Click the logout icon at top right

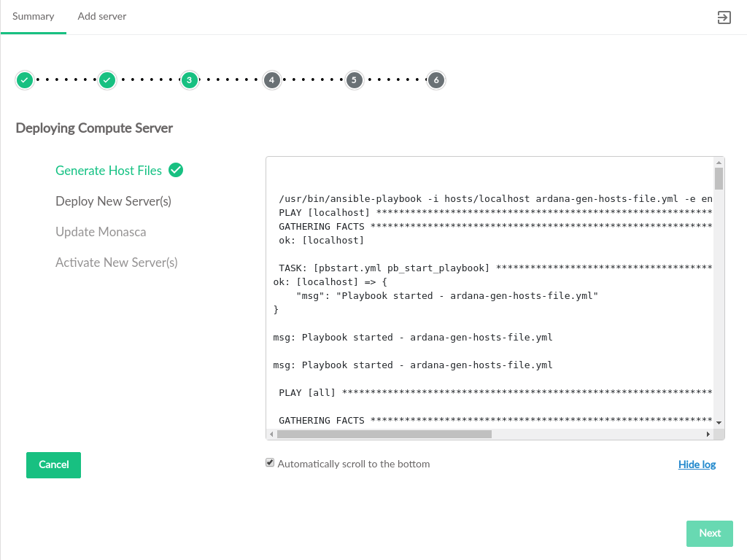click(x=724, y=17)
